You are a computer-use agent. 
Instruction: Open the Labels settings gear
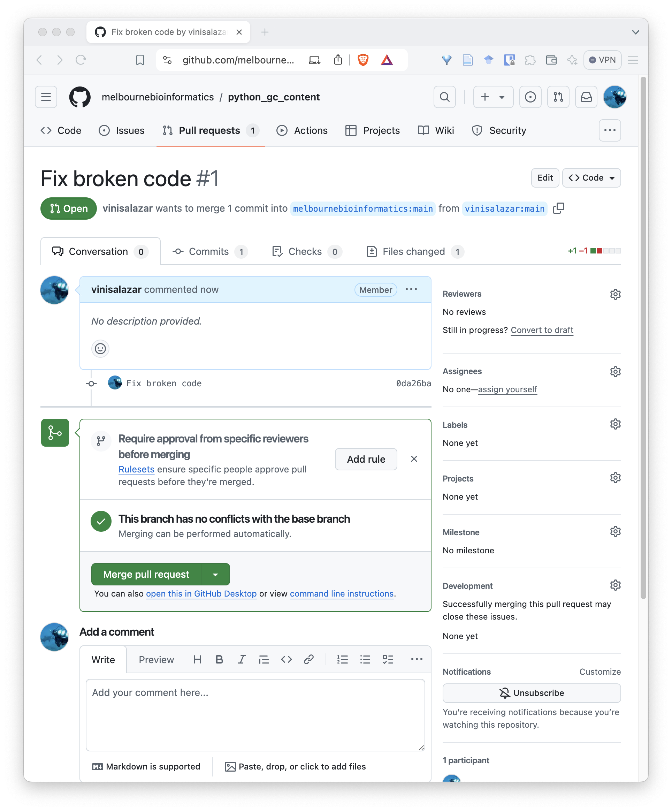click(x=615, y=424)
